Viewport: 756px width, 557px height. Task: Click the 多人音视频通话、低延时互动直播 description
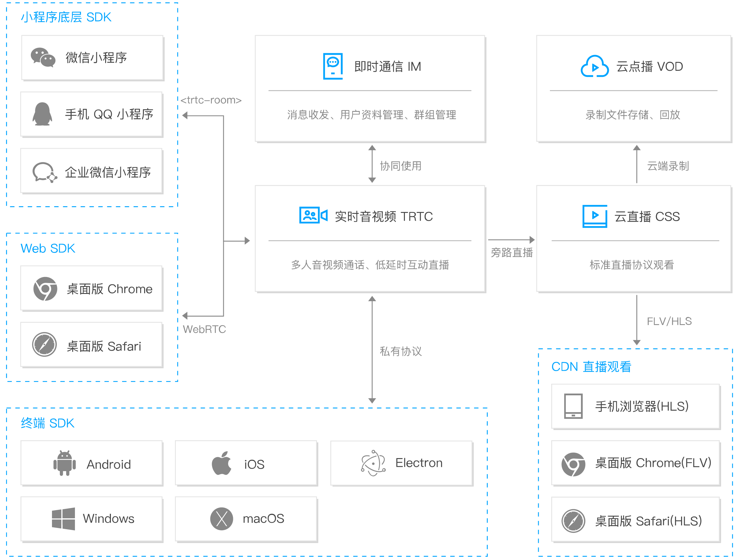[370, 265]
